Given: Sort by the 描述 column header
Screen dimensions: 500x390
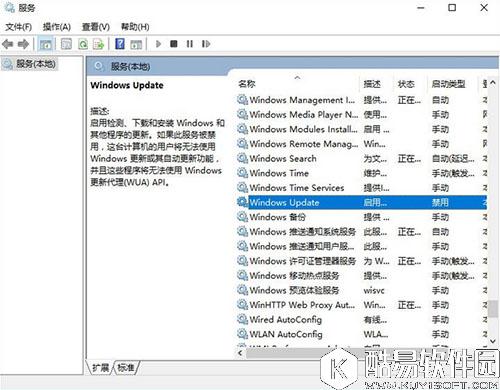Looking at the screenshot, I should (372, 84).
